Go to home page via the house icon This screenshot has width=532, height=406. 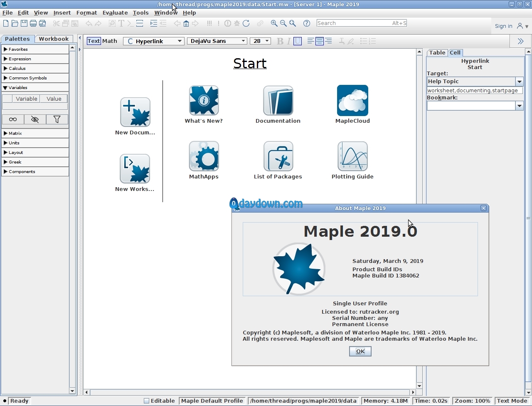[x=186, y=23]
